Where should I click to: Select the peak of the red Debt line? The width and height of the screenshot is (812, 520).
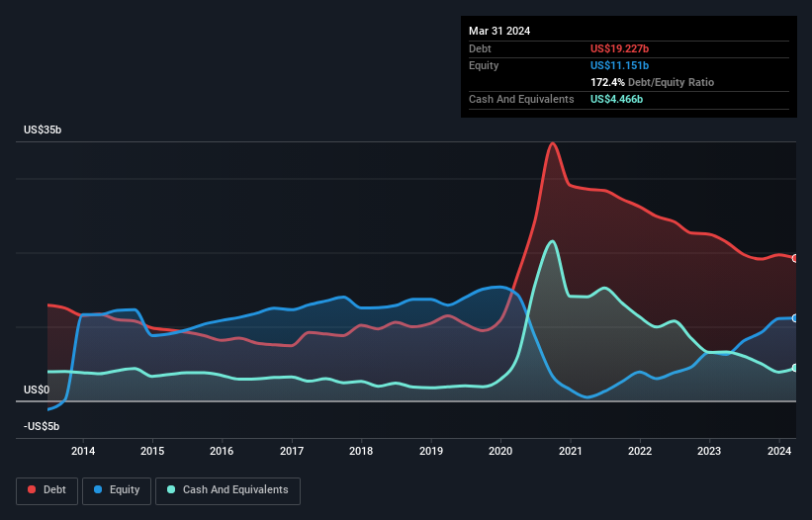click(x=552, y=144)
